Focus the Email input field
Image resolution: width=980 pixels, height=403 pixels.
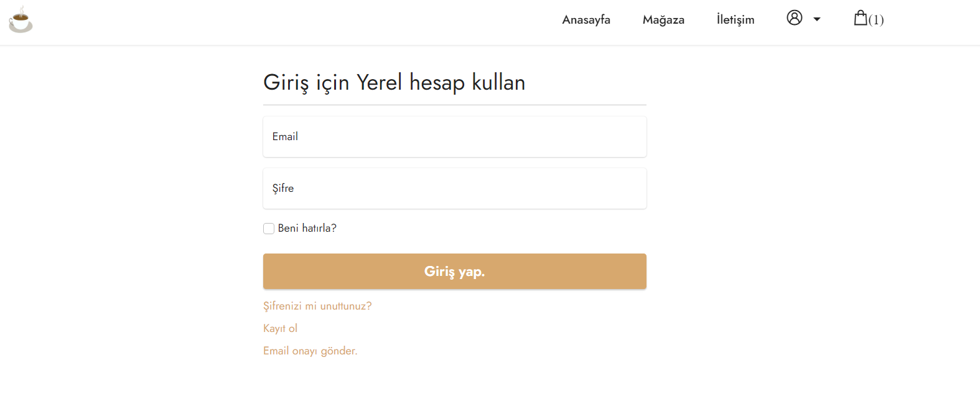454,136
